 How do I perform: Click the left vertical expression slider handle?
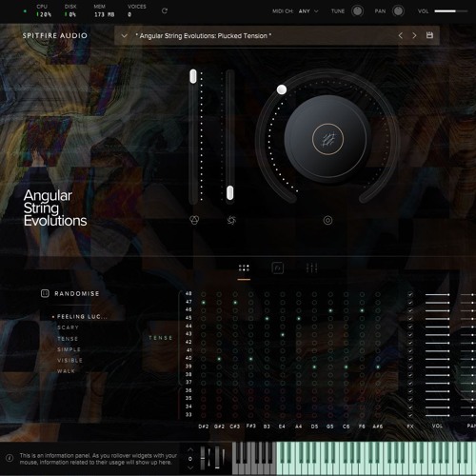[193, 76]
